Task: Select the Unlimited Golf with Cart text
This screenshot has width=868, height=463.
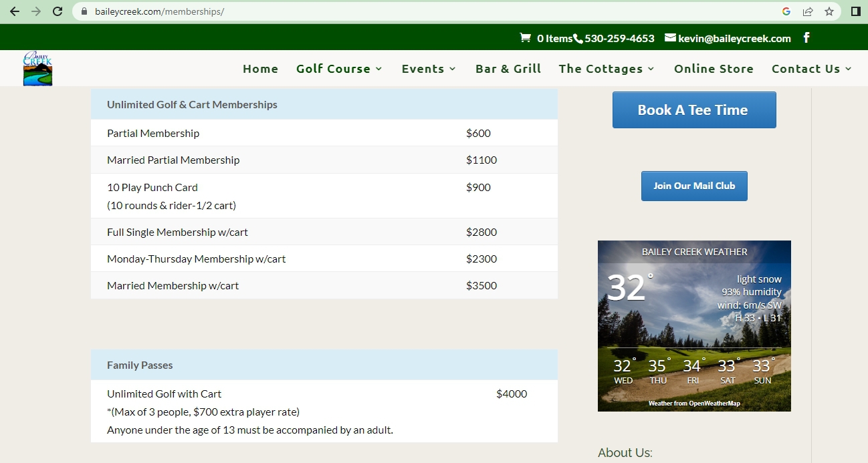Action: 164,394
